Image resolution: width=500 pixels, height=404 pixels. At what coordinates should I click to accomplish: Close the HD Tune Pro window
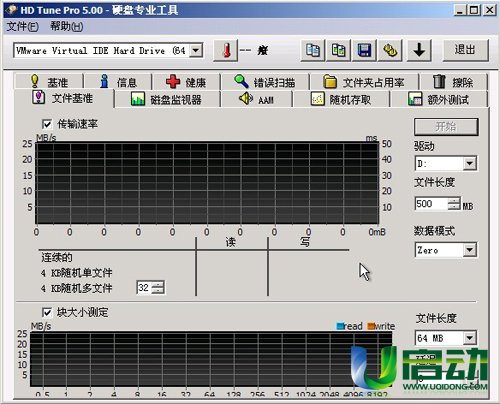pyautogui.click(x=489, y=10)
